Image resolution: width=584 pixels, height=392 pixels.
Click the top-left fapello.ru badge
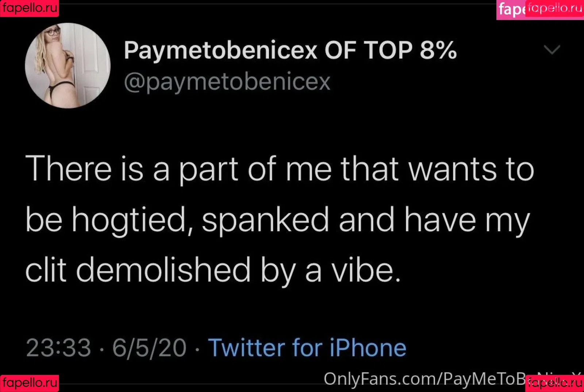[x=29, y=8]
